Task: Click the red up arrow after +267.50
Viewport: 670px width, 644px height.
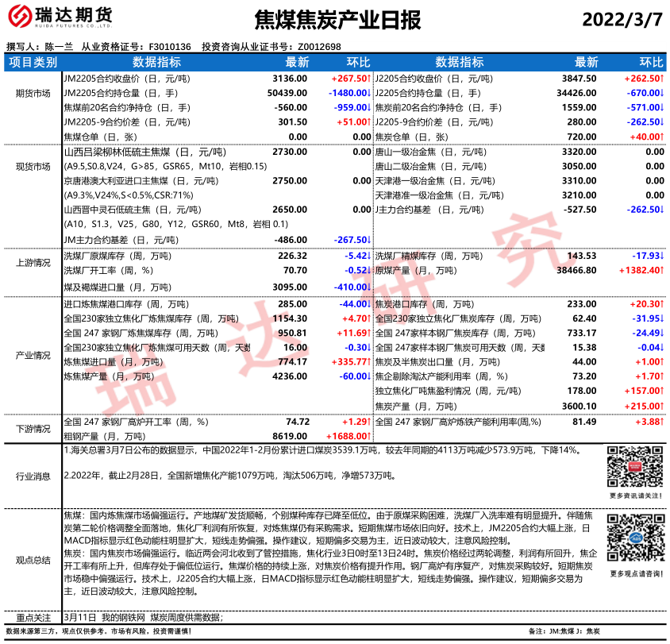Action: pyautogui.click(x=369, y=79)
